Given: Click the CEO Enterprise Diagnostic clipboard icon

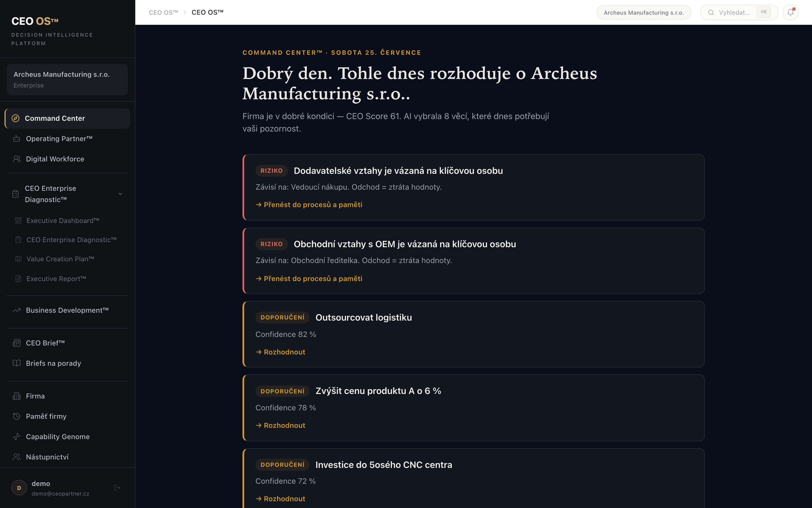Looking at the screenshot, I should 16,194.
